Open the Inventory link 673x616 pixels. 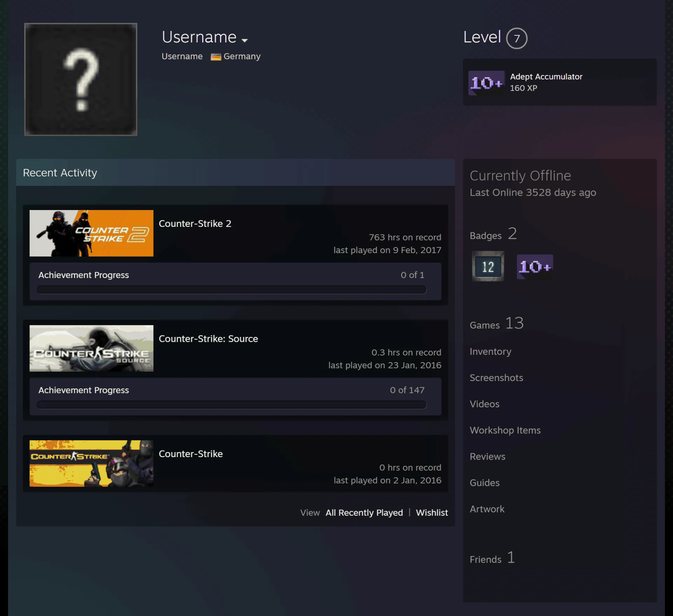(x=490, y=351)
